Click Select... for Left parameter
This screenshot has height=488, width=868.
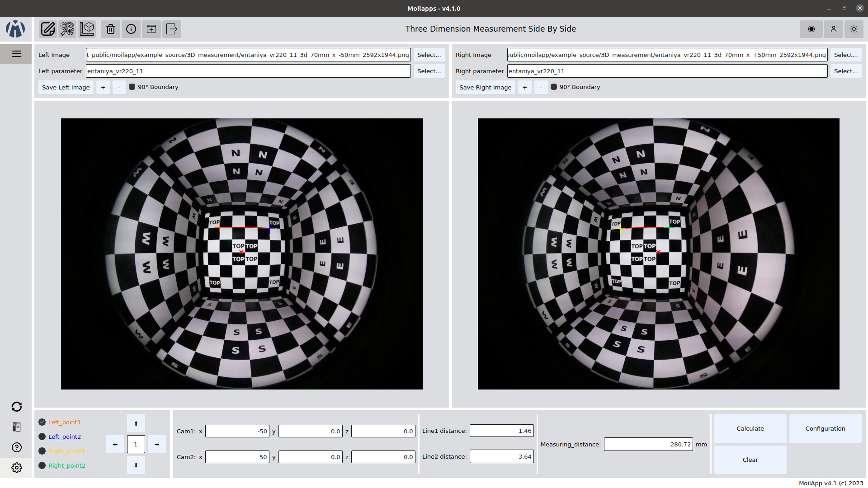429,71
